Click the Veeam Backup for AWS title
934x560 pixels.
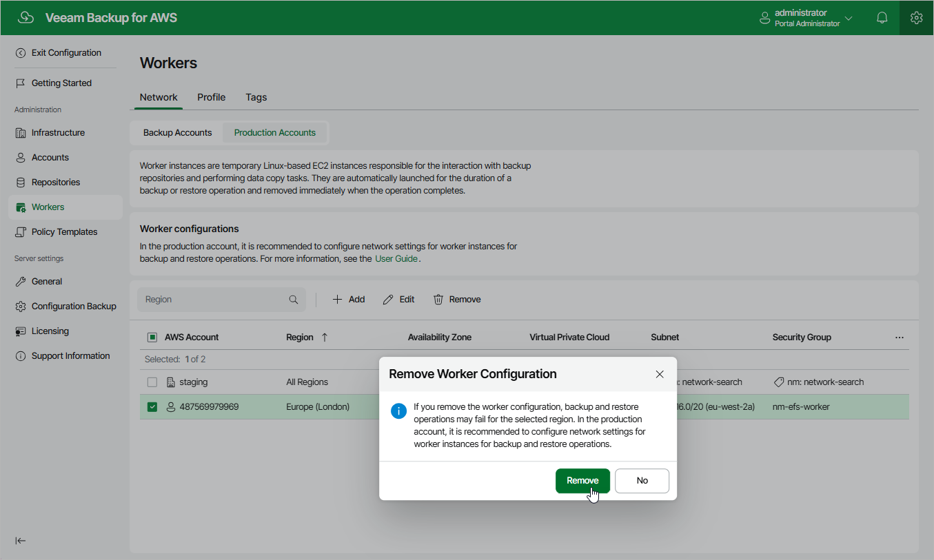[111, 18]
